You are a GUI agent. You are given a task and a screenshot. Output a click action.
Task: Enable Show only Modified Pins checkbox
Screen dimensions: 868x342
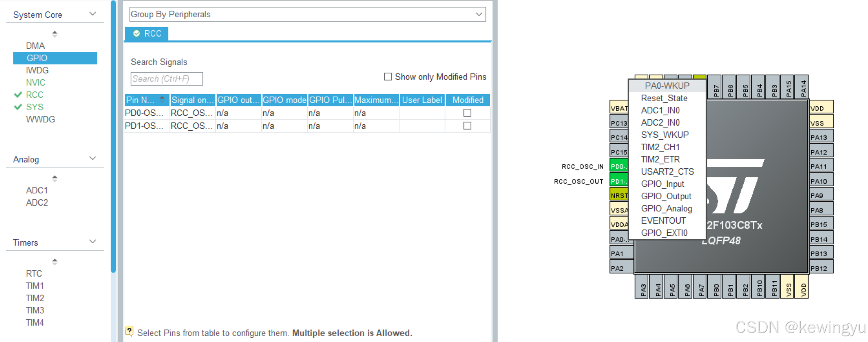pos(388,77)
